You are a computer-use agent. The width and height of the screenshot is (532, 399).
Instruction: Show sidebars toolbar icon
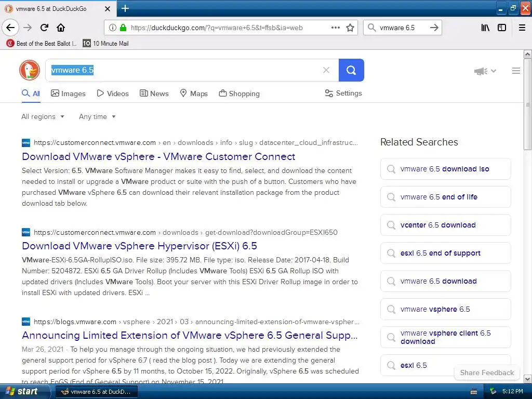point(502,28)
